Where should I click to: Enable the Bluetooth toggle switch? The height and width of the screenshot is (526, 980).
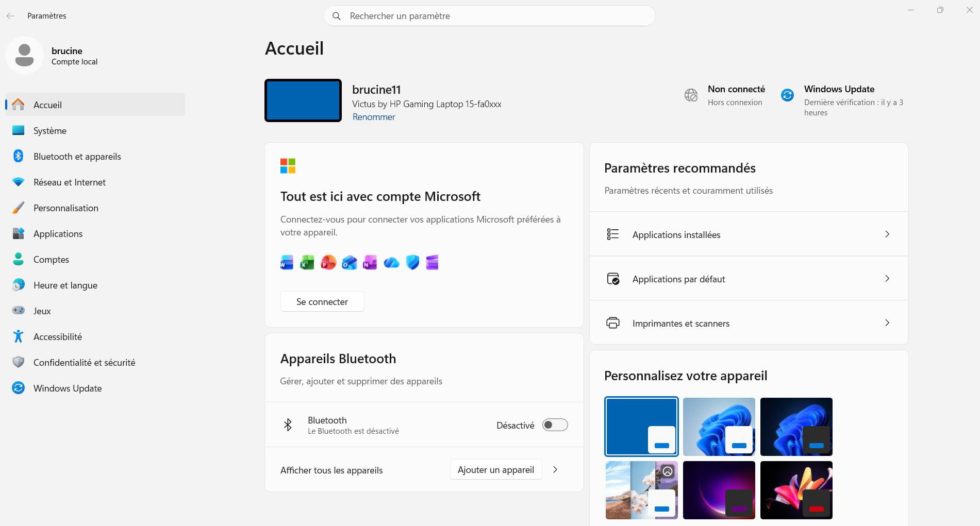tap(555, 425)
